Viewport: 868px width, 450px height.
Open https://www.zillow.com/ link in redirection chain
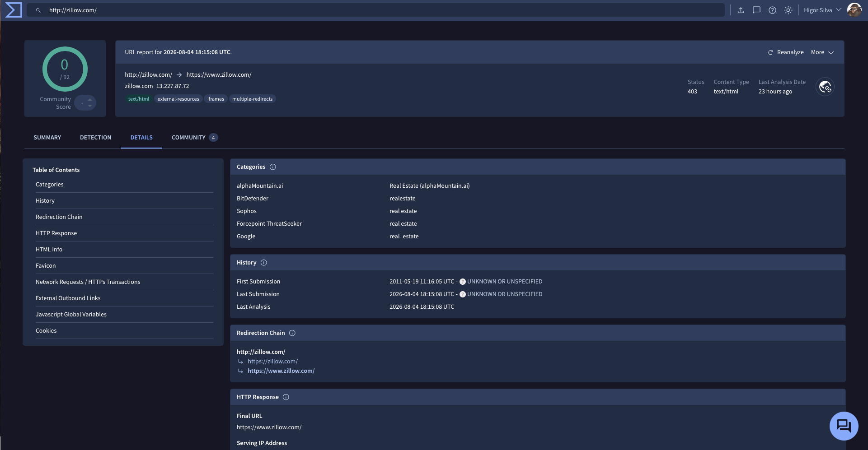(x=281, y=371)
